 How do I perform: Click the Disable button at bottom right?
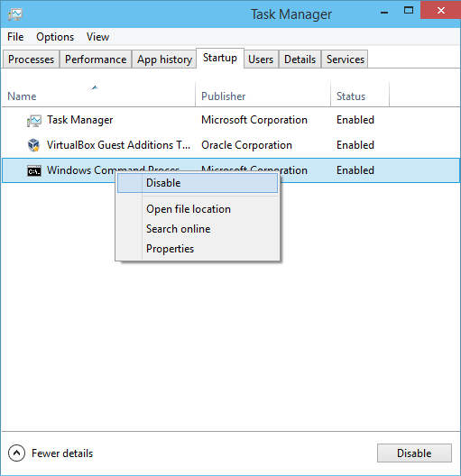click(x=414, y=453)
